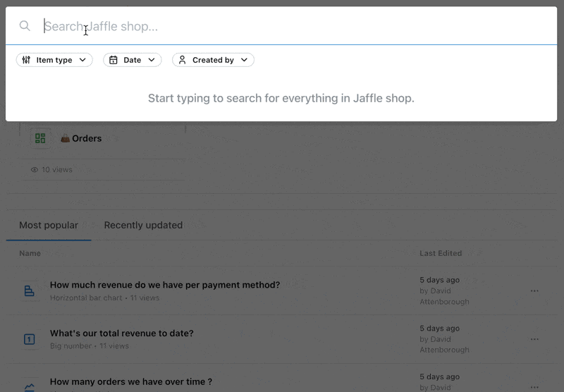Open the Created by dropdown arrow
The height and width of the screenshot is (392, 564).
coord(244,60)
